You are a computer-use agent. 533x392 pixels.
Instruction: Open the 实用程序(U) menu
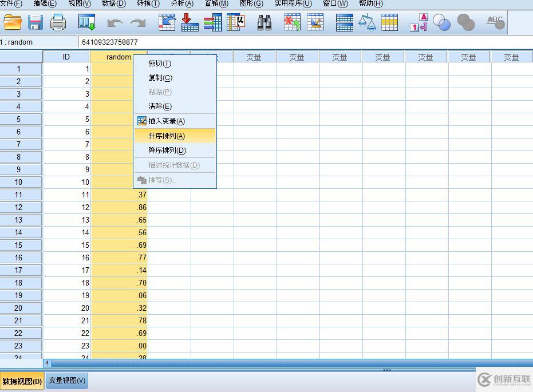293,4
